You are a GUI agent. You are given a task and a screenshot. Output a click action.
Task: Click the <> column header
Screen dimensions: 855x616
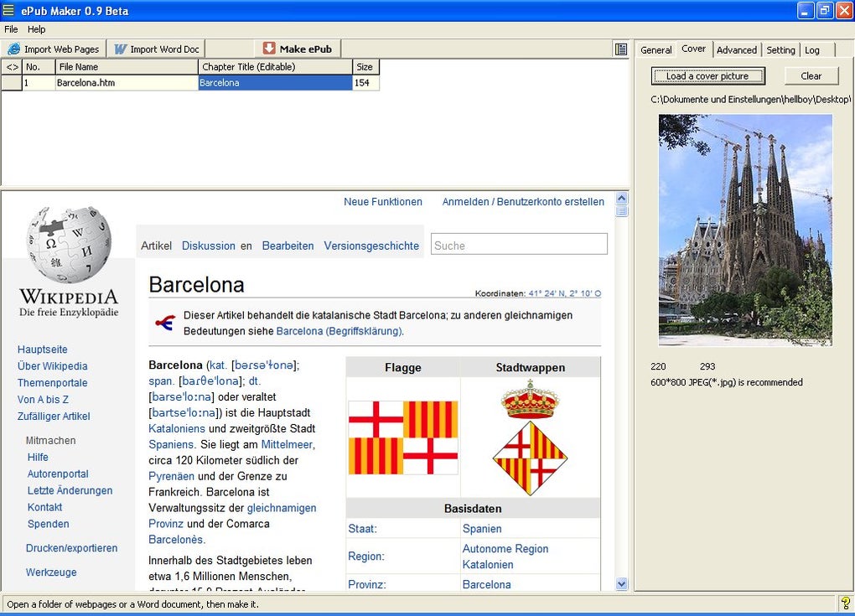pos(12,67)
